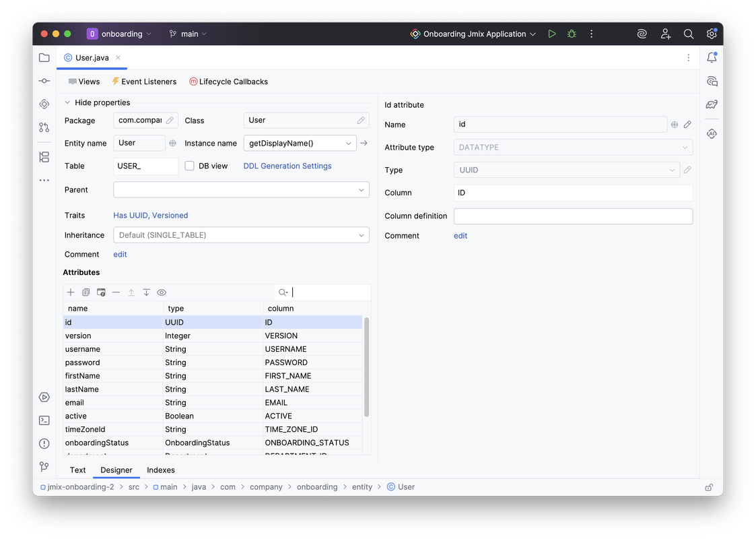Image resolution: width=756 pixels, height=539 pixels.
Task: Toggle attribute visibility eye icon
Action: 162,292
